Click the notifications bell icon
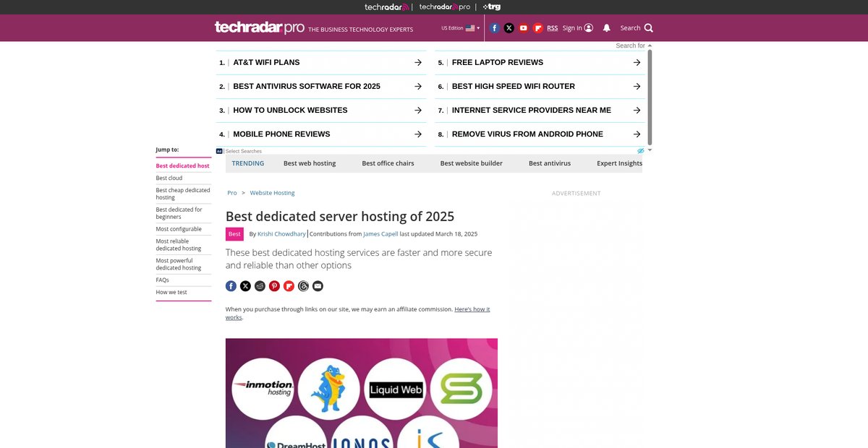Screen dimensions: 868x448 tap(606, 28)
